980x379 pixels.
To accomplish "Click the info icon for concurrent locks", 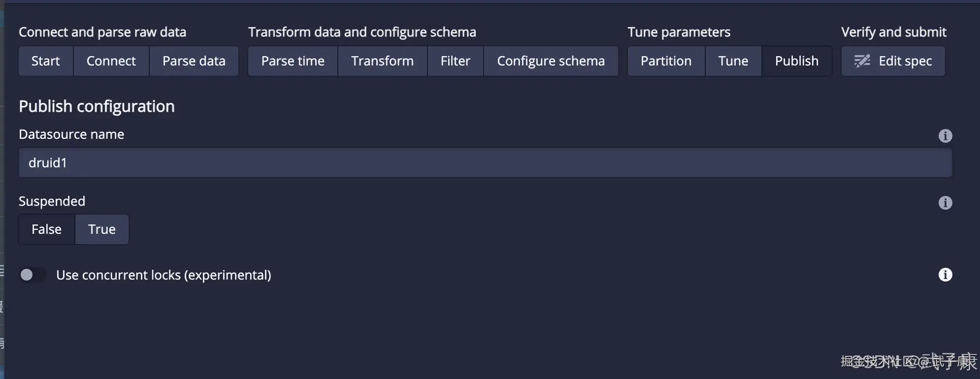I will click(x=945, y=275).
